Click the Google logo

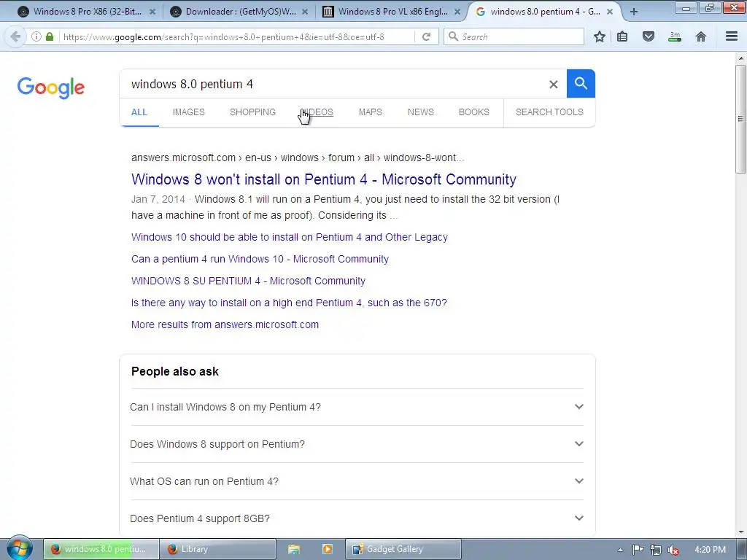pos(50,87)
